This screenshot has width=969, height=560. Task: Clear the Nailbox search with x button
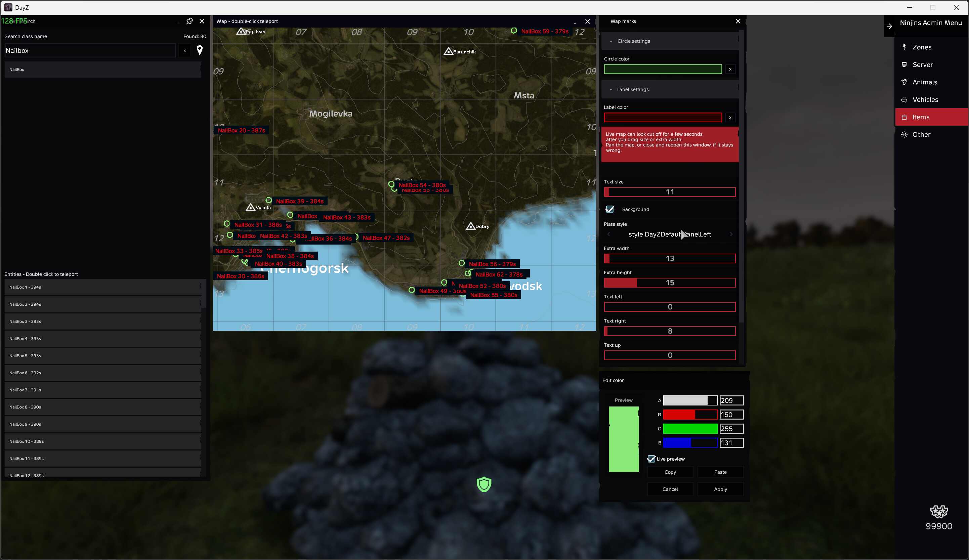pos(184,51)
